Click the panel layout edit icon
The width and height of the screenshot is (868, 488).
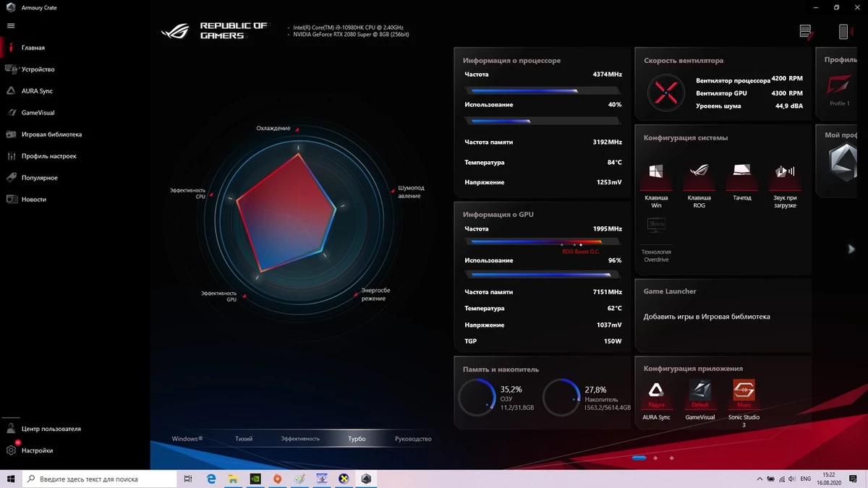pyautogui.click(x=806, y=31)
